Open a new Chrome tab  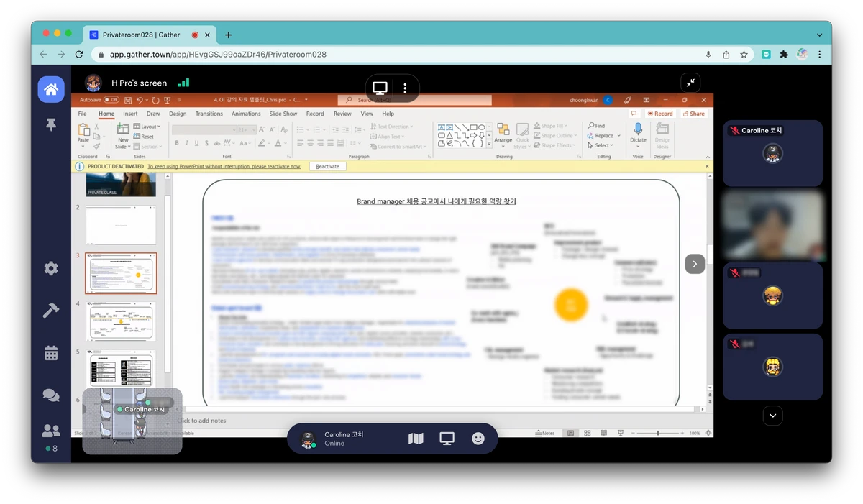point(229,35)
